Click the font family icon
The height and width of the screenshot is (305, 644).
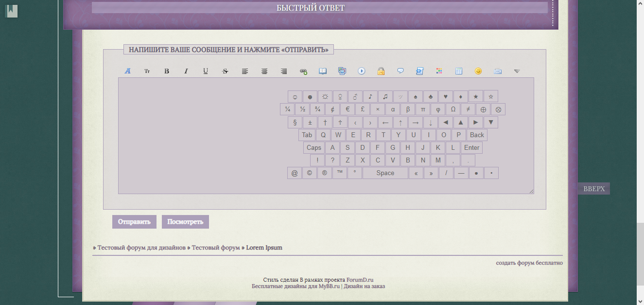coord(128,71)
